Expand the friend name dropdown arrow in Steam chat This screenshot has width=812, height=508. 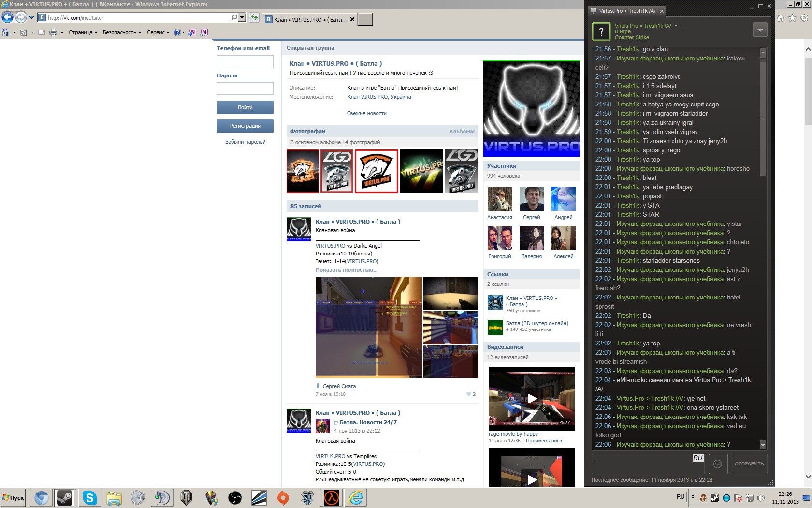point(676,26)
